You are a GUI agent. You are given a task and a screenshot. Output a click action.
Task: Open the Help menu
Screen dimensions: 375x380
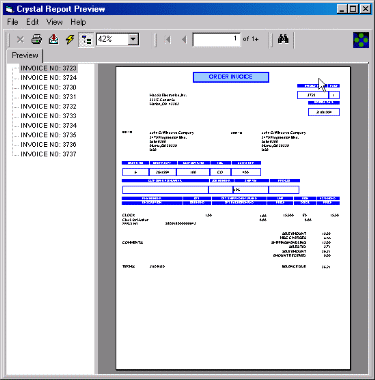click(x=78, y=22)
